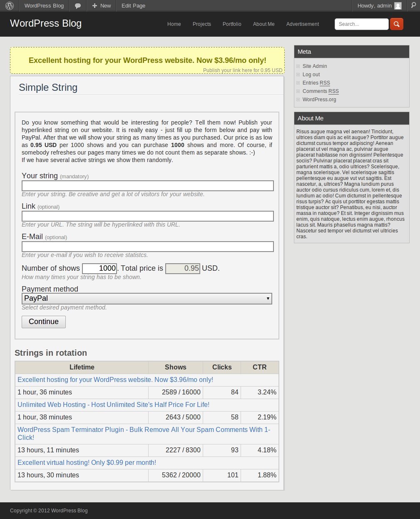The height and width of the screenshot is (519, 420).
Task: Click the Lifetime column header
Action: (82, 367)
